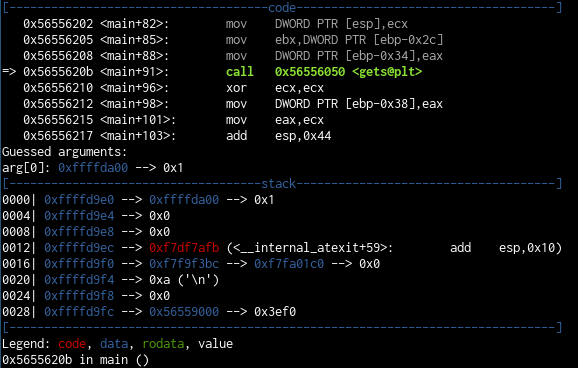Click the value 0xa ('\n')
The image size is (578, 368).
[x=184, y=280]
